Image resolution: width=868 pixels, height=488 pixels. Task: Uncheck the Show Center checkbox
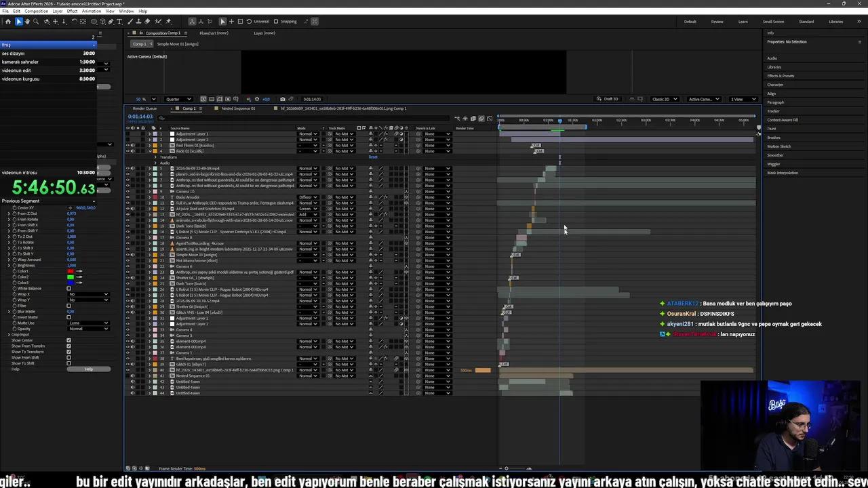tap(68, 340)
